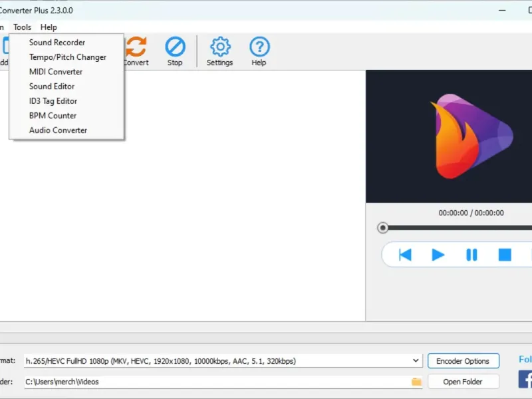Viewport: 532px width, 399px height.
Task: Skip to start with previous-track button
Action: (x=405, y=255)
